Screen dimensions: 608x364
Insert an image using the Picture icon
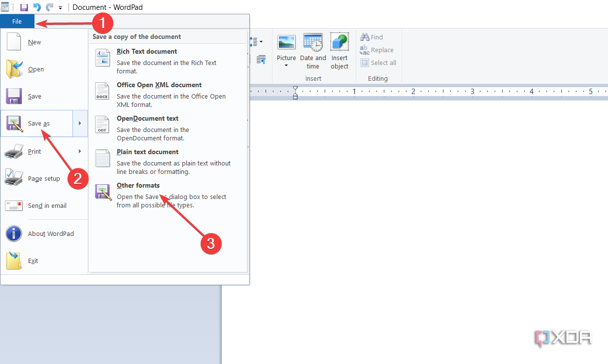(286, 43)
